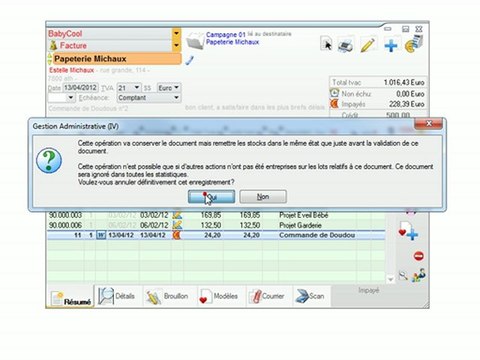This screenshot has width=480, height=360.
Task: Select the Commande de Doudou row label
Action: 317,235
